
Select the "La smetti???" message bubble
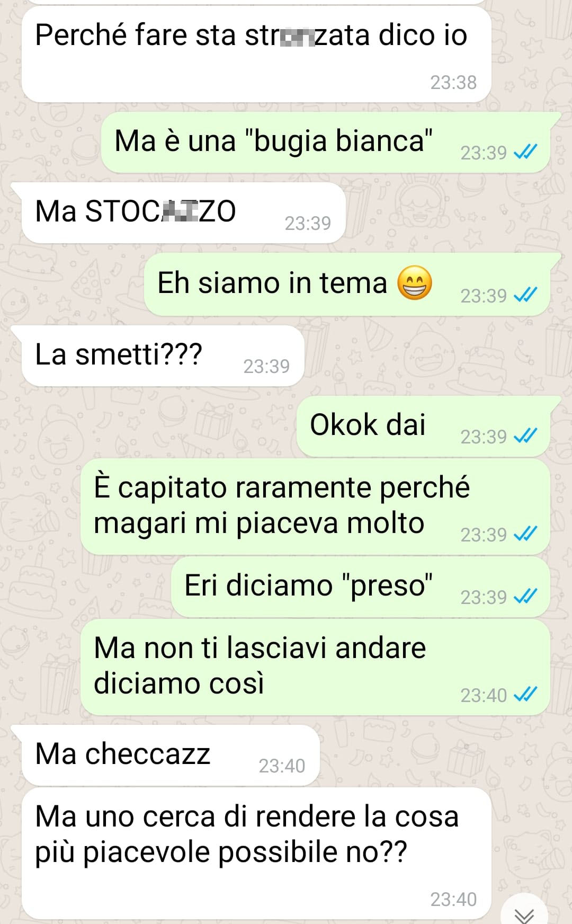163,356
